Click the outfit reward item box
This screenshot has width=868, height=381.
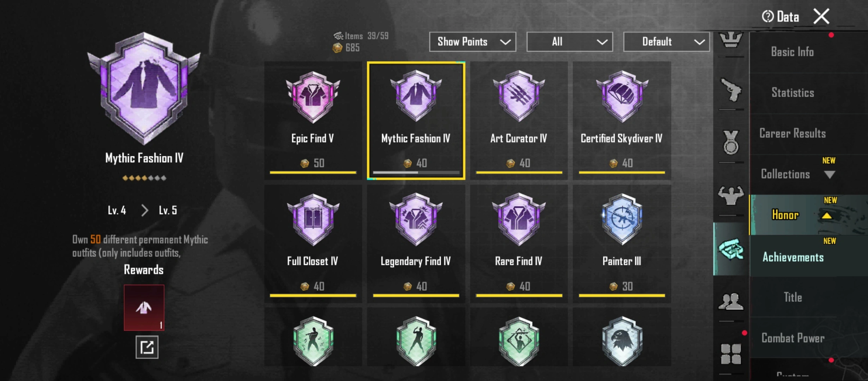[144, 308]
